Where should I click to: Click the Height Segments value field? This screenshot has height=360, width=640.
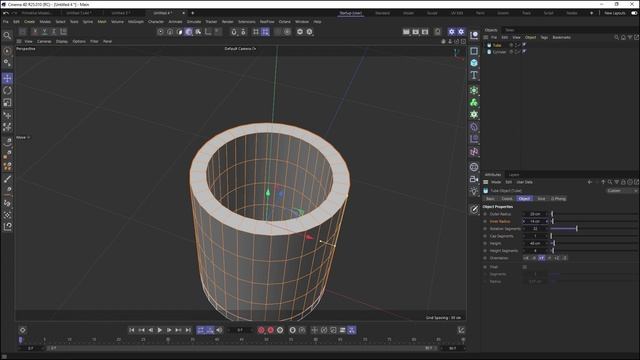536,251
